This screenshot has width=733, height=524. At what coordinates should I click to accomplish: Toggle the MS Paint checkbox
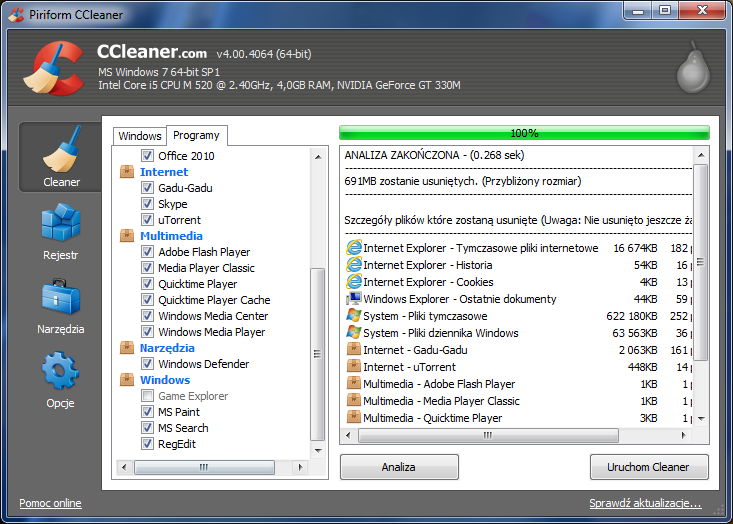[x=147, y=412]
